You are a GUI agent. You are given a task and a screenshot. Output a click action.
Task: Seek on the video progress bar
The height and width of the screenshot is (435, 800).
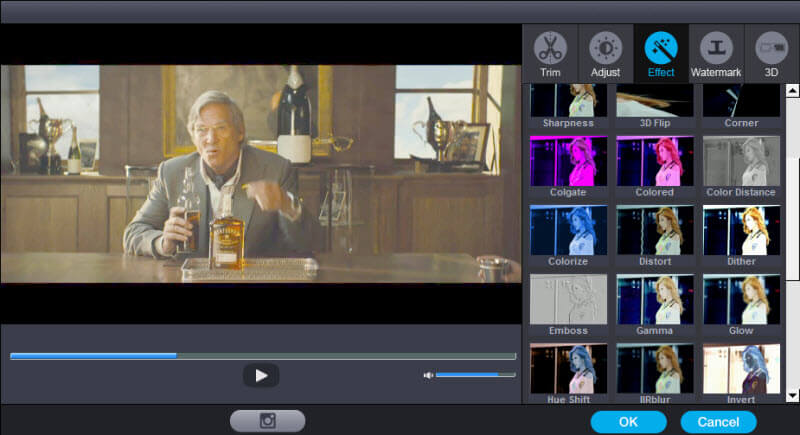pyautogui.click(x=263, y=356)
